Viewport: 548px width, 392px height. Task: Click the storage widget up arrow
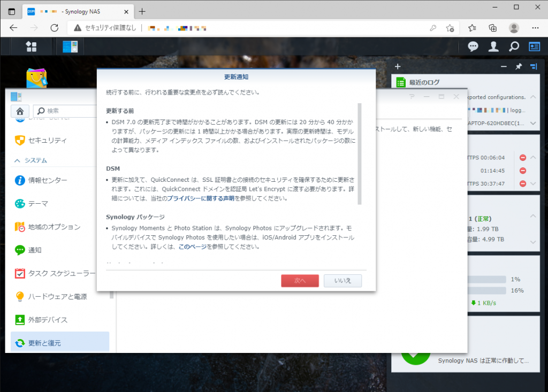click(x=533, y=216)
